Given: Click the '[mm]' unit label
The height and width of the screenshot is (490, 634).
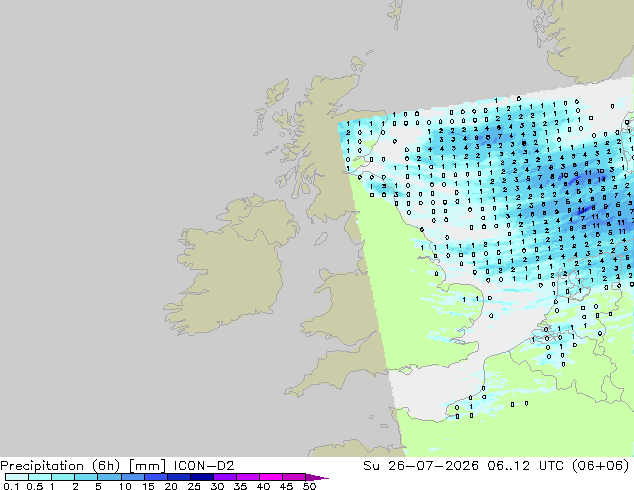Looking at the screenshot, I should pos(148,466).
